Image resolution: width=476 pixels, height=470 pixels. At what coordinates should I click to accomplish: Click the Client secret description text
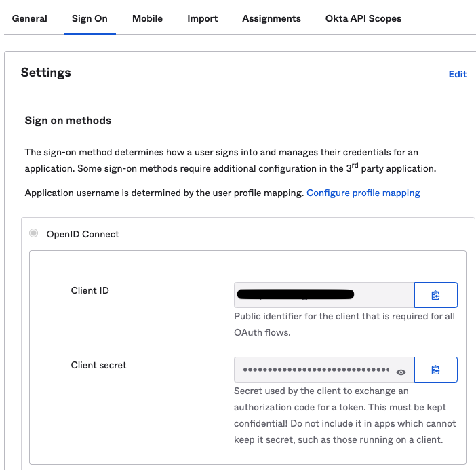[345, 415]
